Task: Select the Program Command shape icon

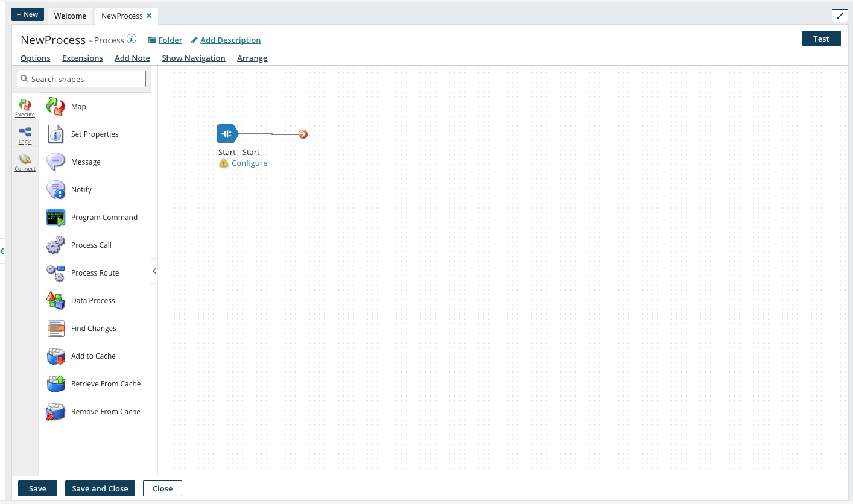Action: 55,218
